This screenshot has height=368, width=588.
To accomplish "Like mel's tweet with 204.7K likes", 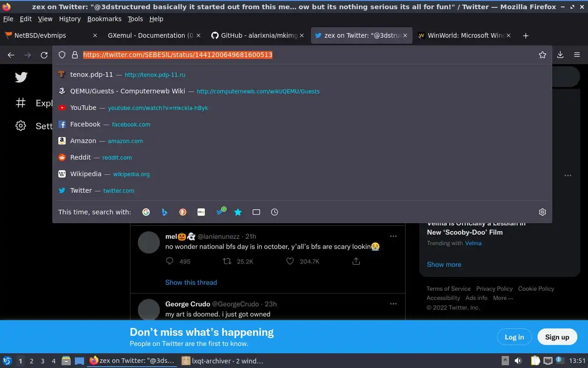I will coord(290,261).
